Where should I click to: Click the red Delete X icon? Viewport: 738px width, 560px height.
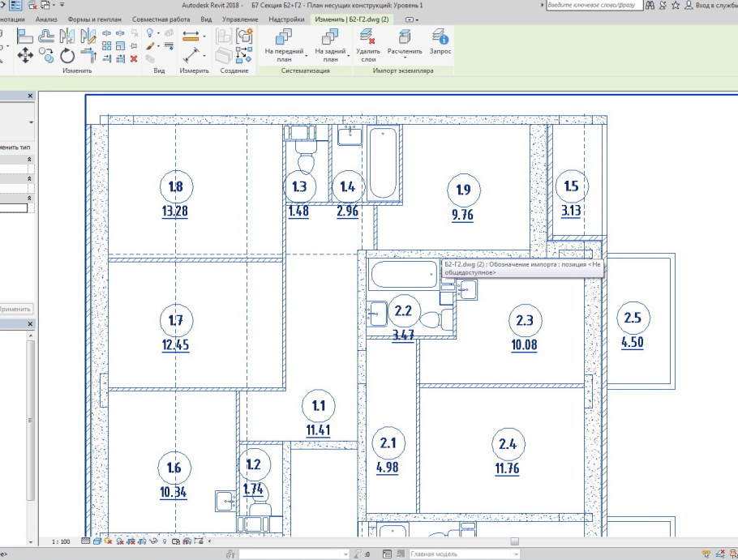134,58
